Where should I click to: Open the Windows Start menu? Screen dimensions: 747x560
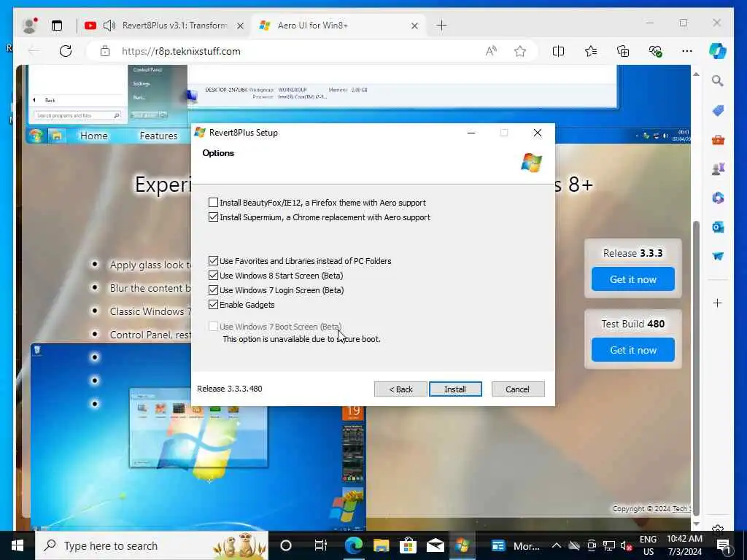[18, 545]
